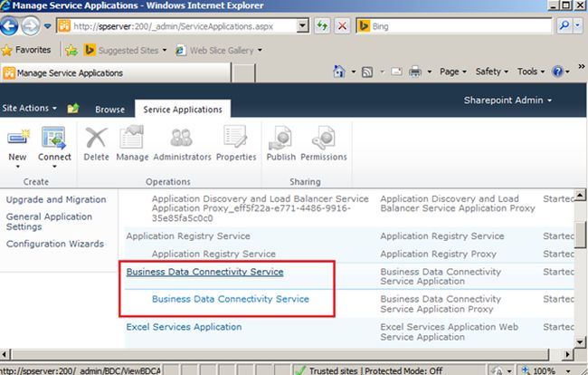Click the browser Back arrow button
This screenshot has width=588, height=375.
pos(9,26)
